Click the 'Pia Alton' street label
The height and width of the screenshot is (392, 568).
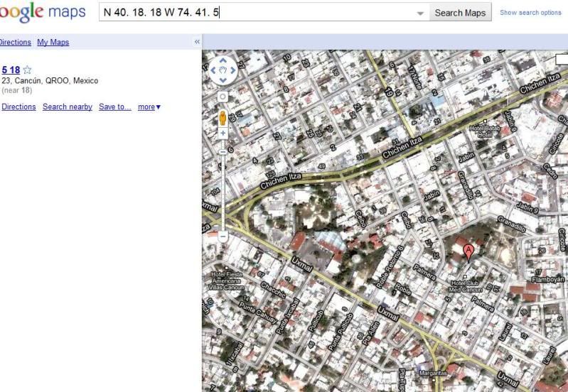370,333
